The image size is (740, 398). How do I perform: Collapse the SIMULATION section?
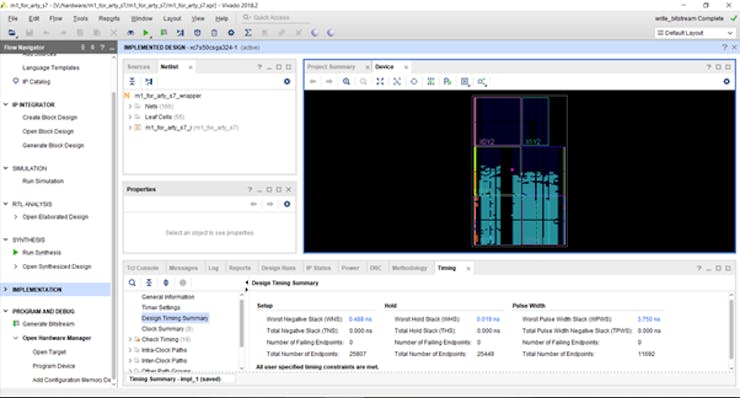pos(6,168)
